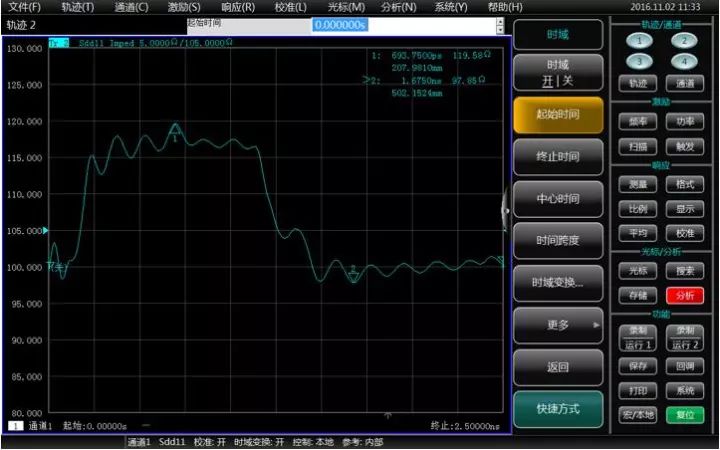
Task: Click the 搜索 button
Action: [x=685, y=271]
